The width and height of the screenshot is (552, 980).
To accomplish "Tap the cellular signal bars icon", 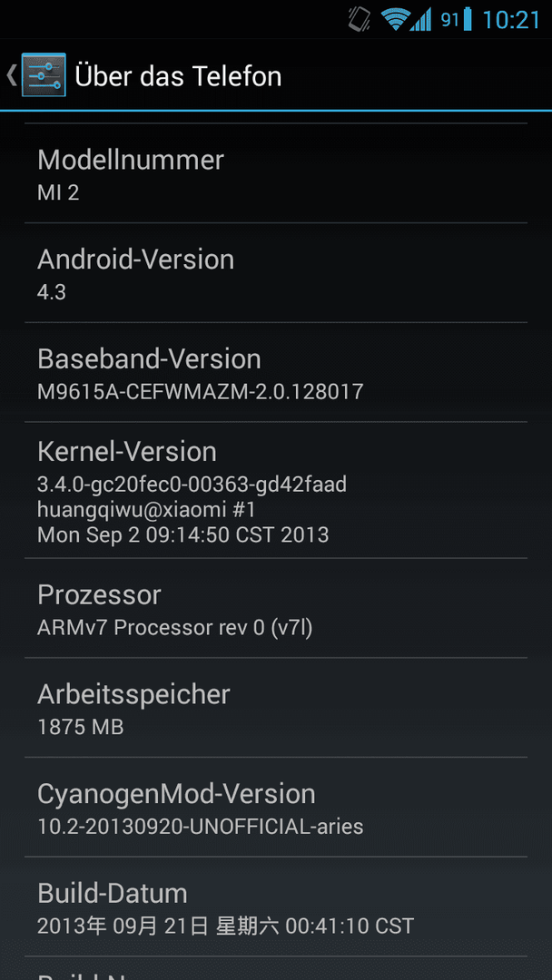I will pos(420,19).
